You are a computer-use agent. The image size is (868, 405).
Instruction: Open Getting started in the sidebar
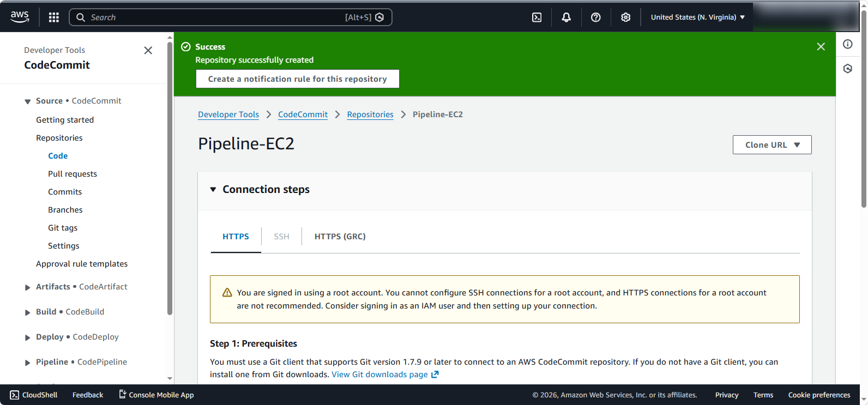(65, 120)
